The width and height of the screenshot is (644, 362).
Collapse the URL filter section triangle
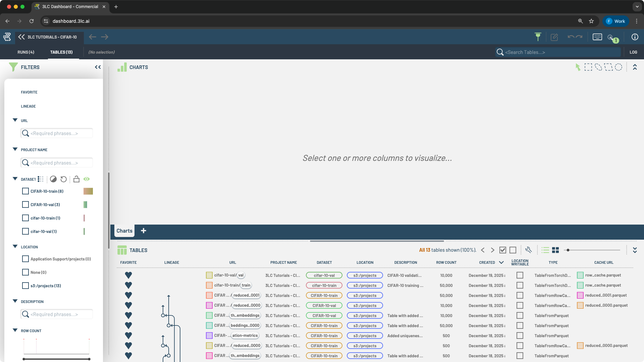pos(15,120)
